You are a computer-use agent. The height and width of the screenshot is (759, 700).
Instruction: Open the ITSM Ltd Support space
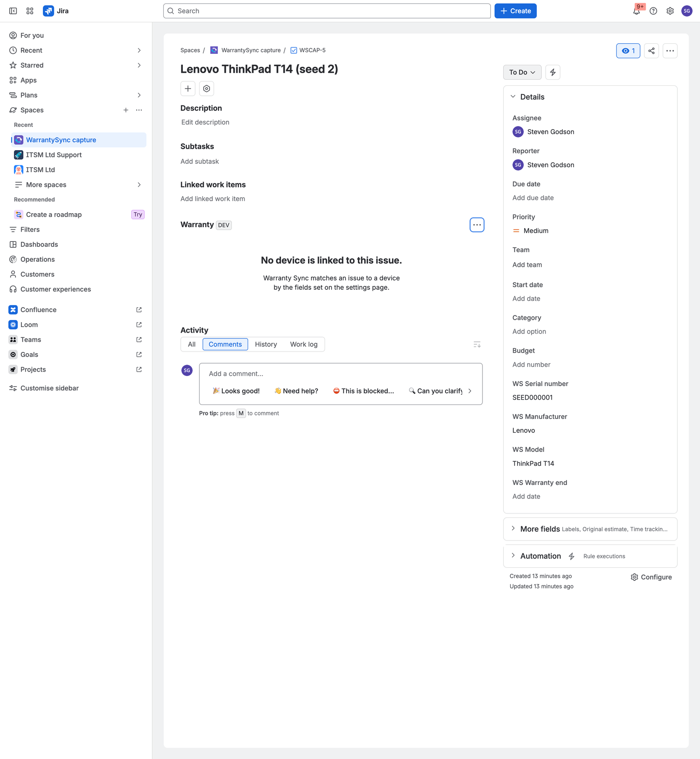tap(79, 155)
